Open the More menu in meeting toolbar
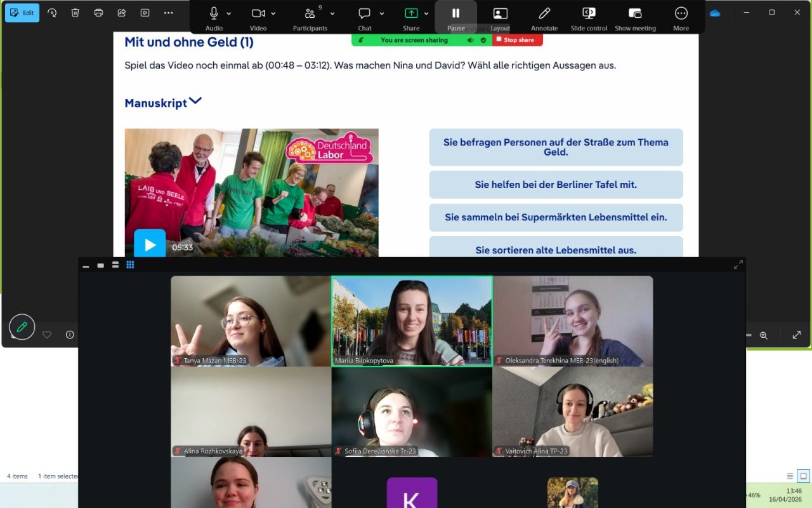This screenshot has height=508, width=812. (681, 14)
